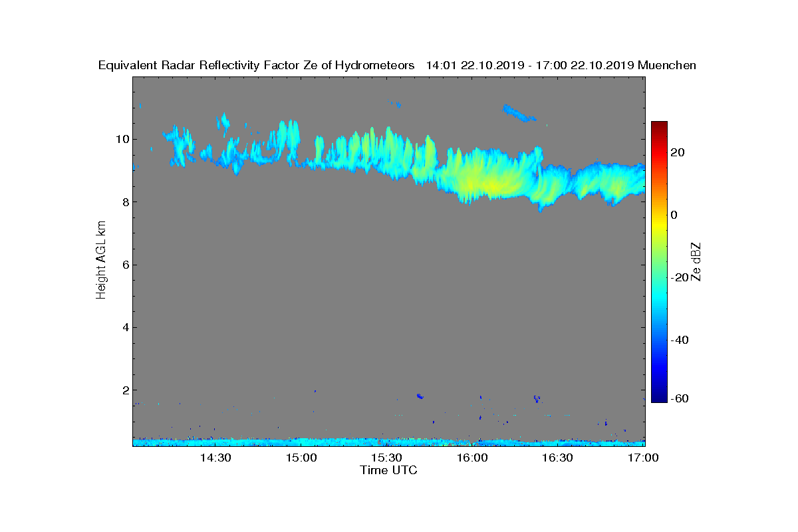Click the 15:00 time tick label
Screen dimensions: 798x532
pos(301,458)
